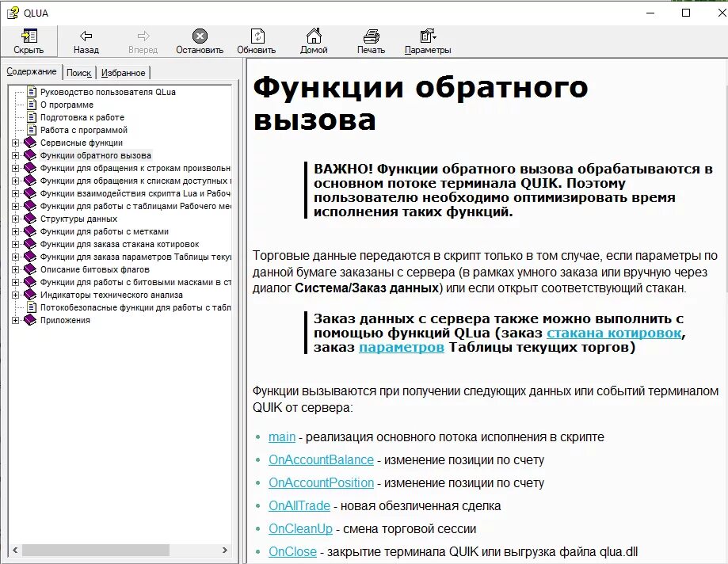Open the 'параметров' link
Viewport: 728px width, 564px height.
(402, 348)
